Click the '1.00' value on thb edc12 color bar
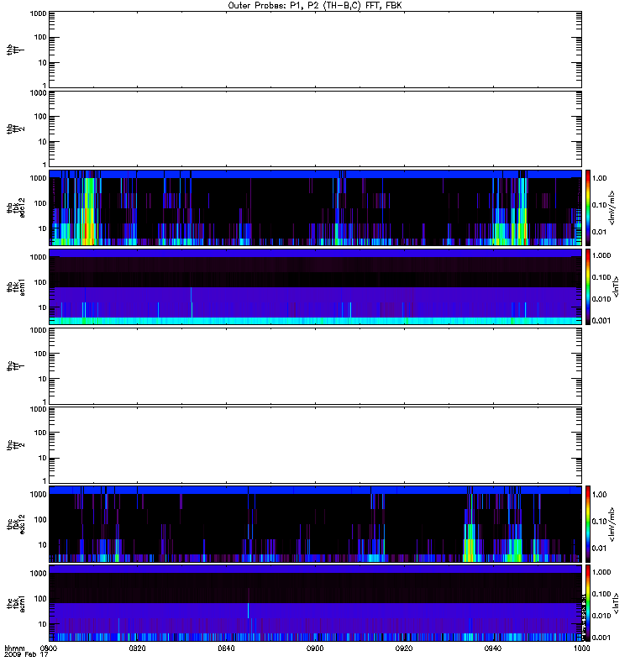Viewport: 630px width, 672px height. tap(599, 178)
